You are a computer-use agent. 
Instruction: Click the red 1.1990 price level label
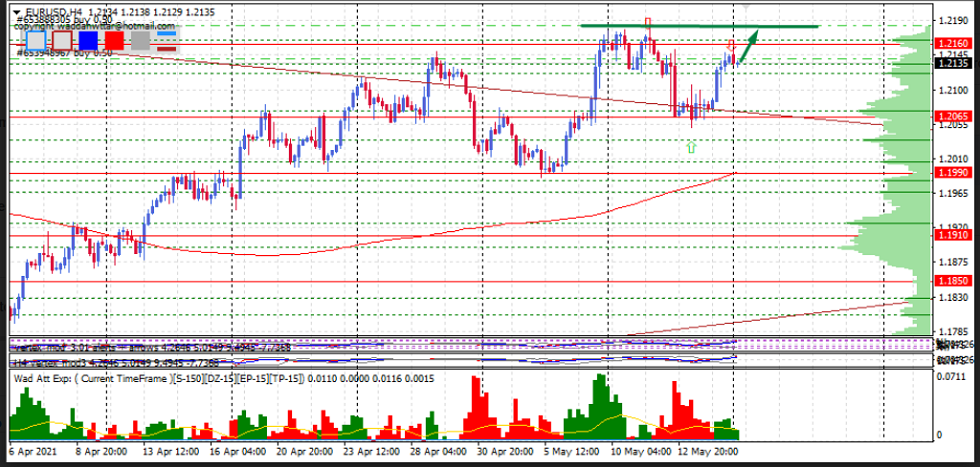point(952,173)
